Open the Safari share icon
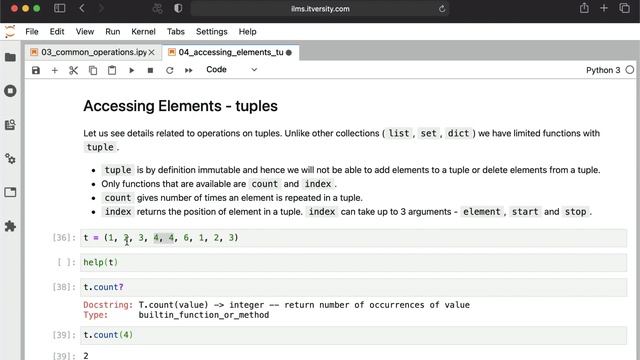The image size is (640, 360). (x=584, y=8)
